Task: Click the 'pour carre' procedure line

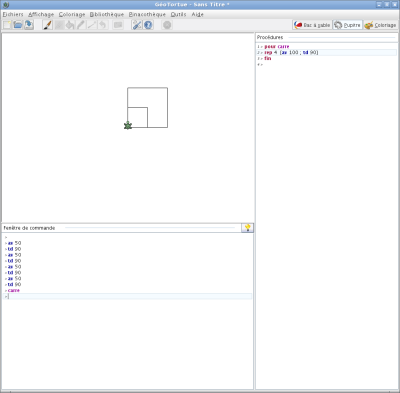Action: tap(277, 46)
